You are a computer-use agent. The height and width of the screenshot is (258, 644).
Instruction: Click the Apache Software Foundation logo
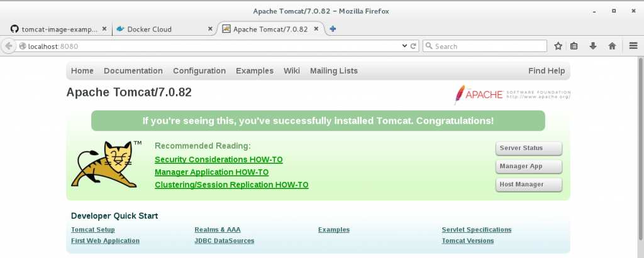[512, 95]
